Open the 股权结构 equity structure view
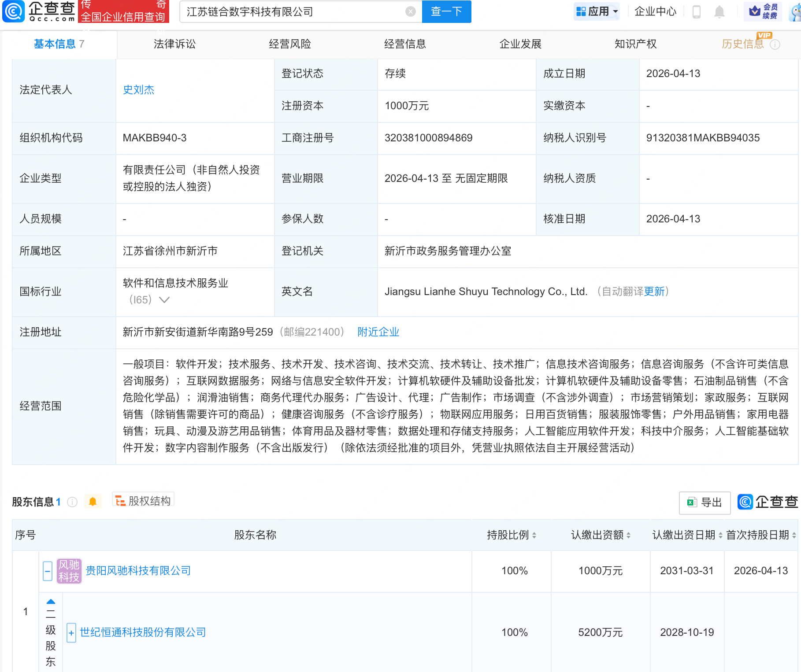Image resolution: width=801 pixels, height=672 pixels. point(143,501)
